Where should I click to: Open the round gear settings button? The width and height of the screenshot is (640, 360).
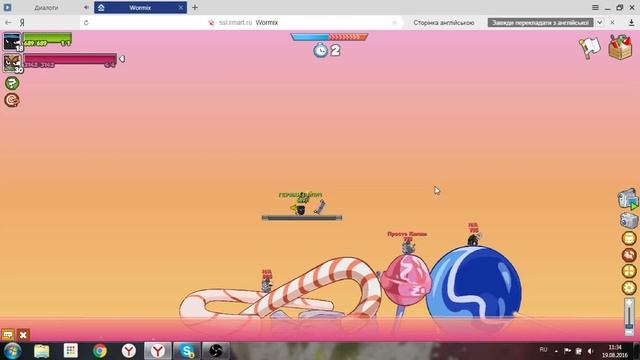629,288
